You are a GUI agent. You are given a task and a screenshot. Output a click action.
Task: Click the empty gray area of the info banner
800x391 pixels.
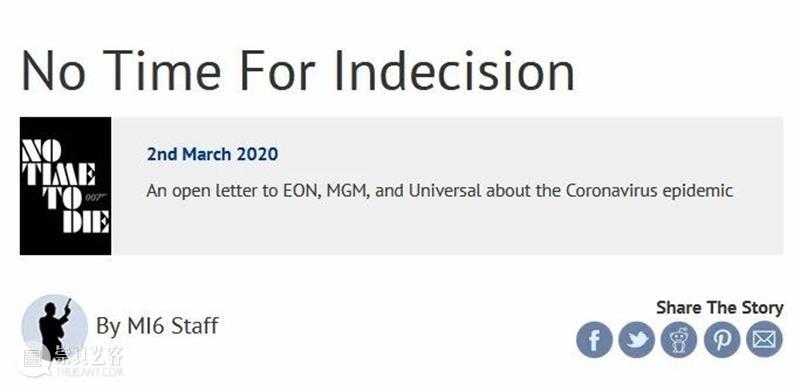tap(510, 230)
